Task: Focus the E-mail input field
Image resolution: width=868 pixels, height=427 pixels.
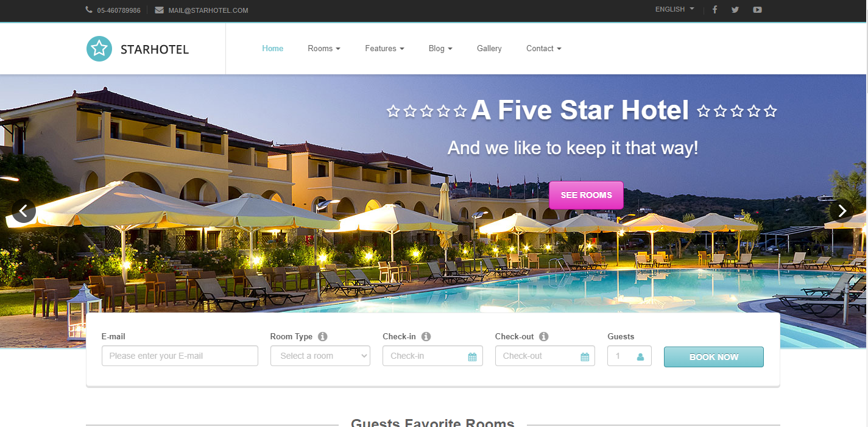Action: pos(180,356)
